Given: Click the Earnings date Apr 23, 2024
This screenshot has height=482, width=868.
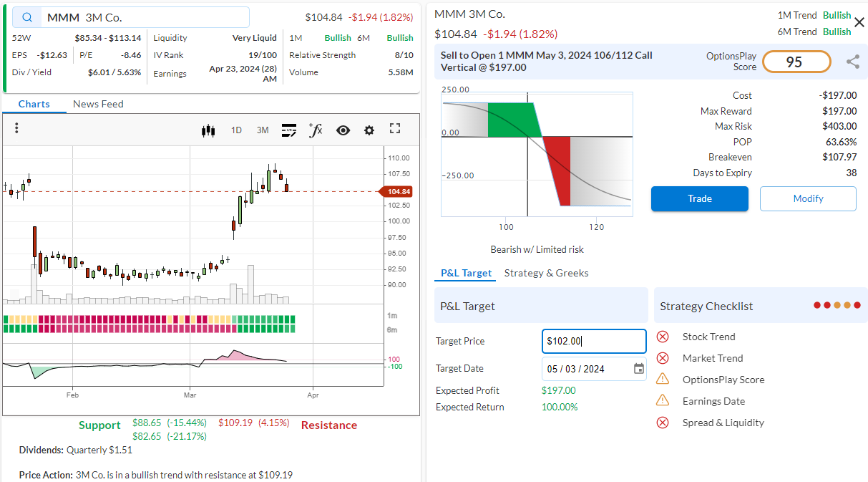Looking at the screenshot, I should coord(243,74).
